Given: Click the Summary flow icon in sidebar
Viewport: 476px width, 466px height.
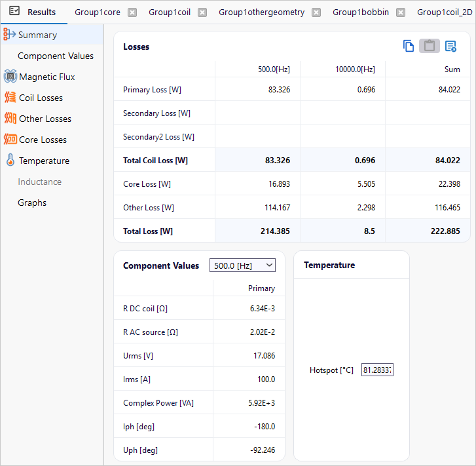Looking at the screenshot, I should 9,34.
